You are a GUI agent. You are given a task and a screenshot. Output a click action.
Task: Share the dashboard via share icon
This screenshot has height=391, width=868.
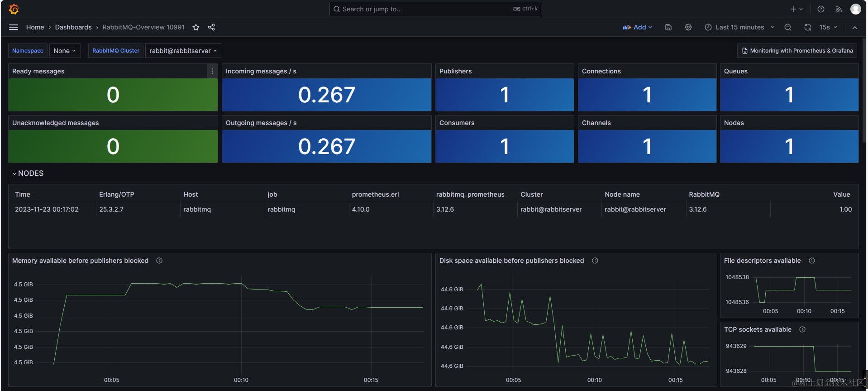point(211,27)
